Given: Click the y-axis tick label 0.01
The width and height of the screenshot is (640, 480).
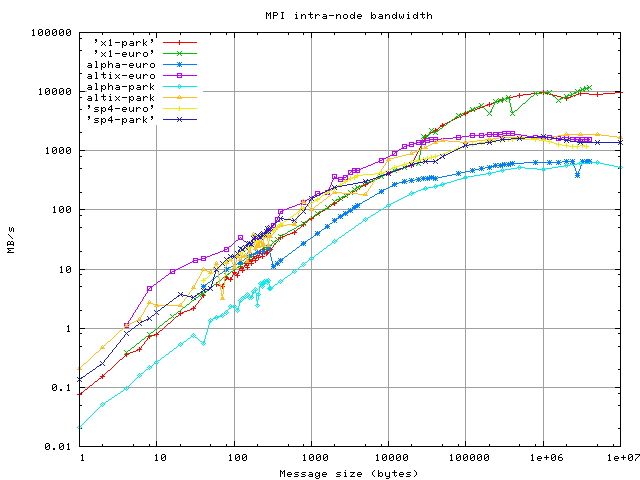Looking at the screenshot, I should click(x=58, y=447).
